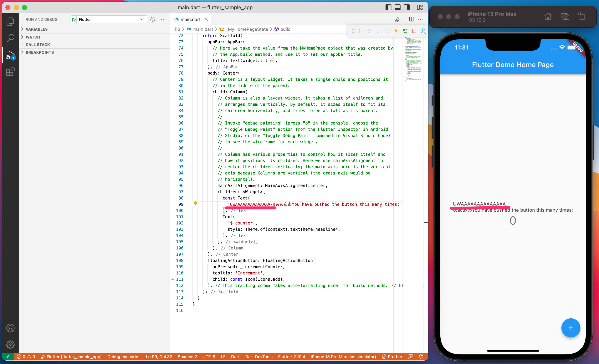Open the Explorer view in activity bar
599x364 pixels.
click(x=10, y=21)
